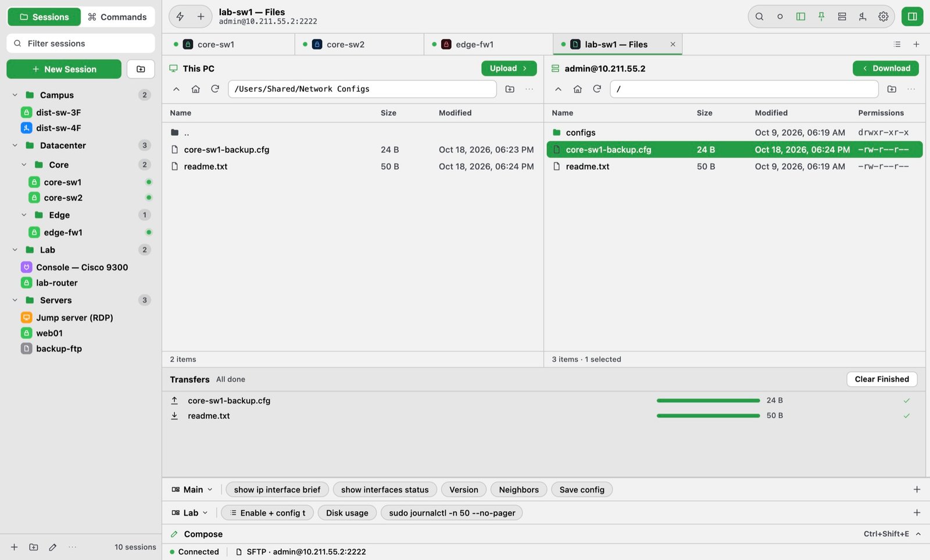Create a new folder in the remote pane
This screenshot has height=560, width=930.
coord(892,89)
